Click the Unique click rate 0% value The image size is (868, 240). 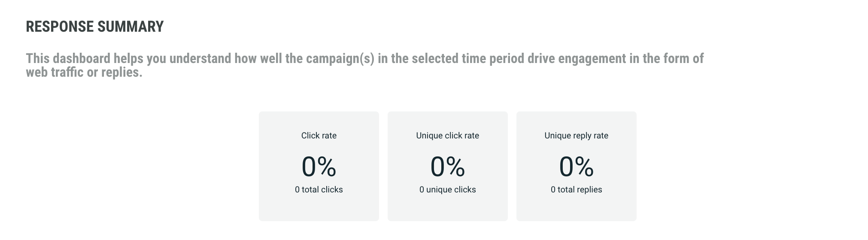coord(447,166)
